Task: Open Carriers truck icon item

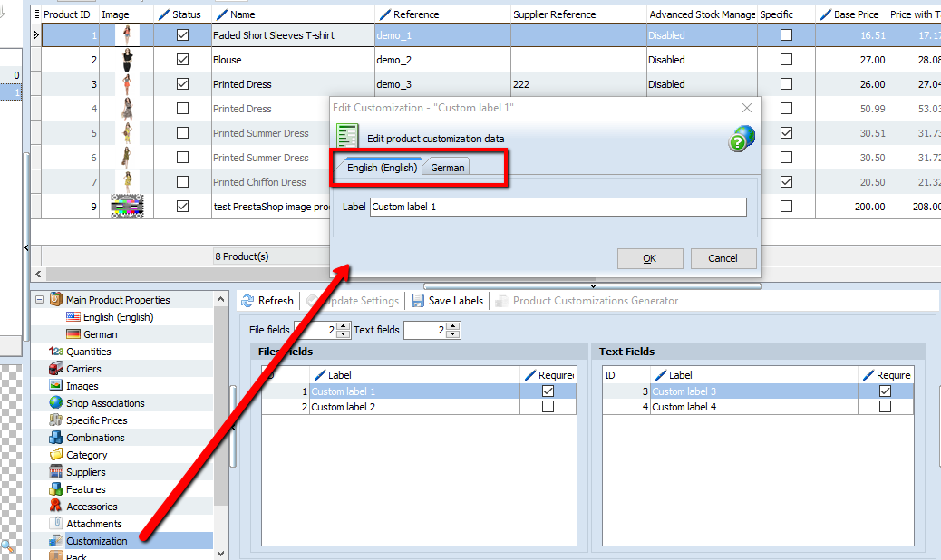Action: (x=56, y=369)
